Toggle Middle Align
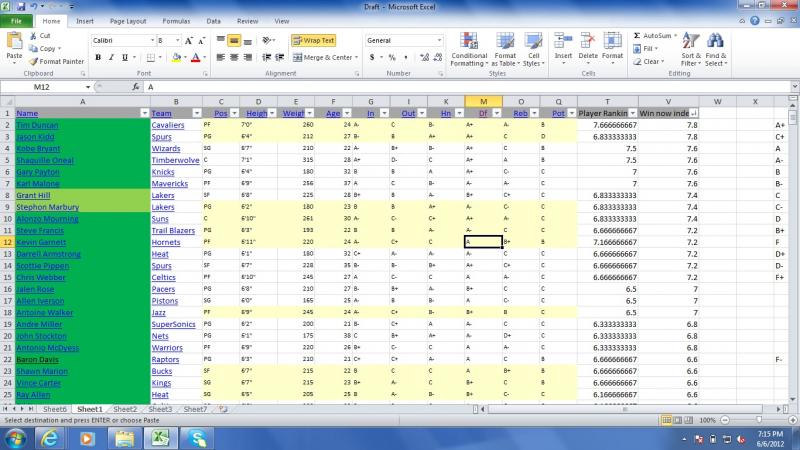This screenshot has width=800, height=450. pyautogui.click(x=234, y=40)
